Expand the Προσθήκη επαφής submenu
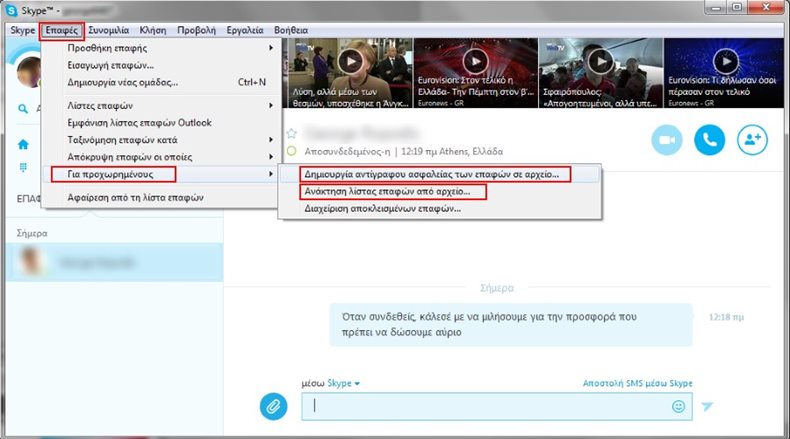Screen dimensions: 790x439 (161, 48)
